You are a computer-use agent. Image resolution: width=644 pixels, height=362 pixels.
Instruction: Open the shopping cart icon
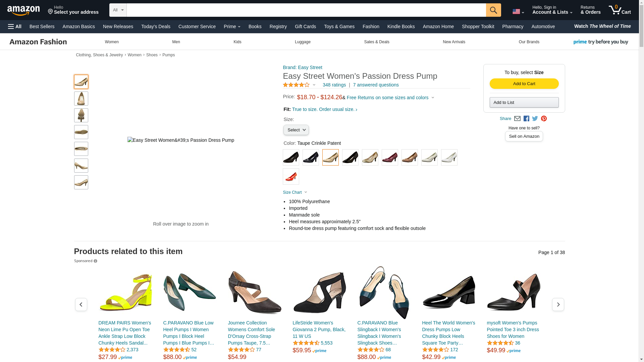620,10
